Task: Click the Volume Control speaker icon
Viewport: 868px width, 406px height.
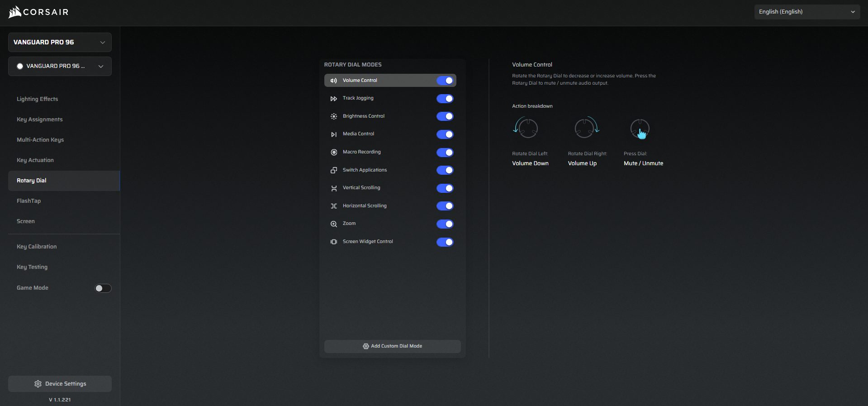Action: pos(334,81)
